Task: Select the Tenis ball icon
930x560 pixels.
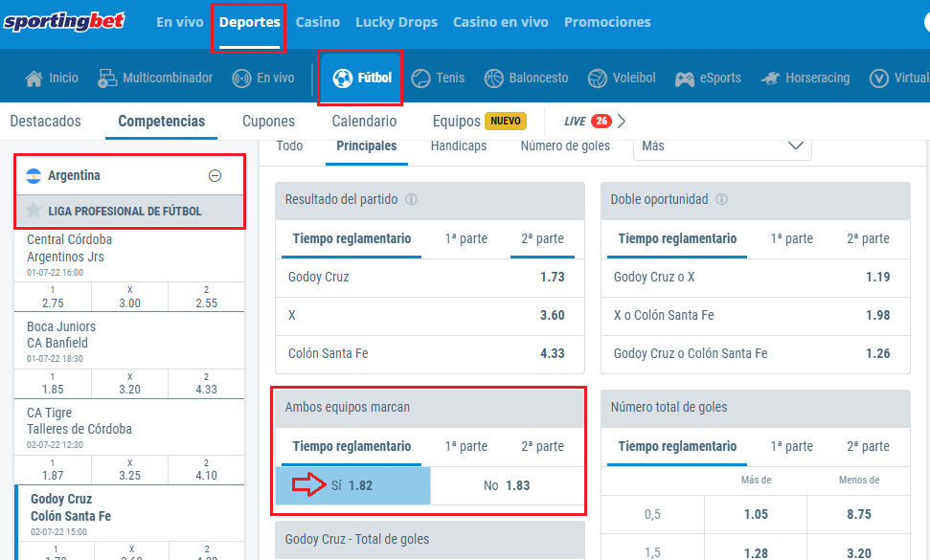Action: click(x=420, y=78)
